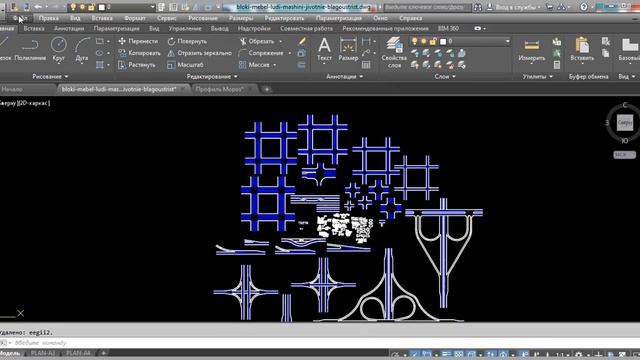The width and height of the screenshot is (640, 360).
Task: Toggle the layer lock icon in the ribbon layer list
Action: pos(433,41)
